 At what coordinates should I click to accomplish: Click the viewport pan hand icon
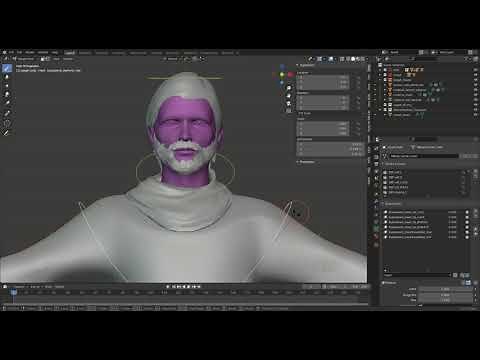pyautogui.click(x=289, y=96)
